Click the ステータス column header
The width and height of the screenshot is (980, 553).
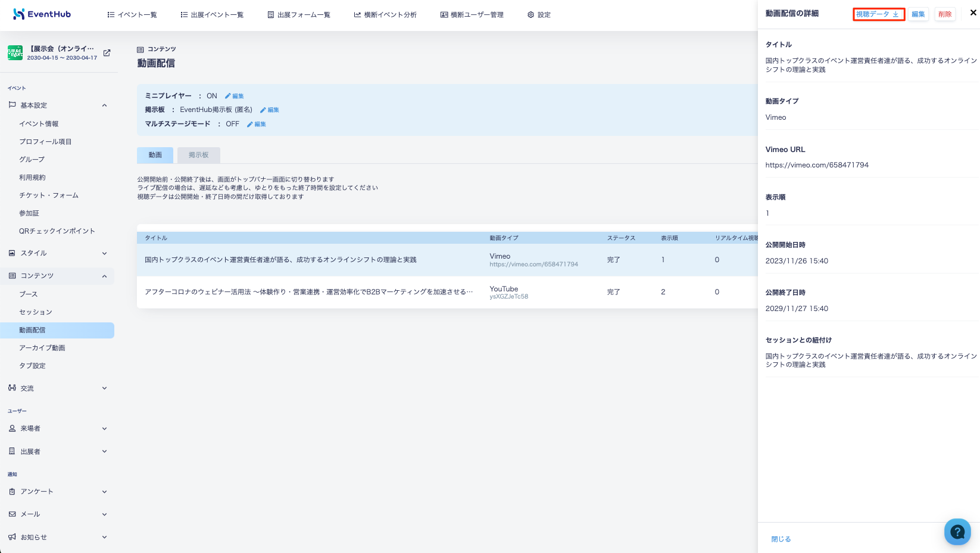coord(621,238)
